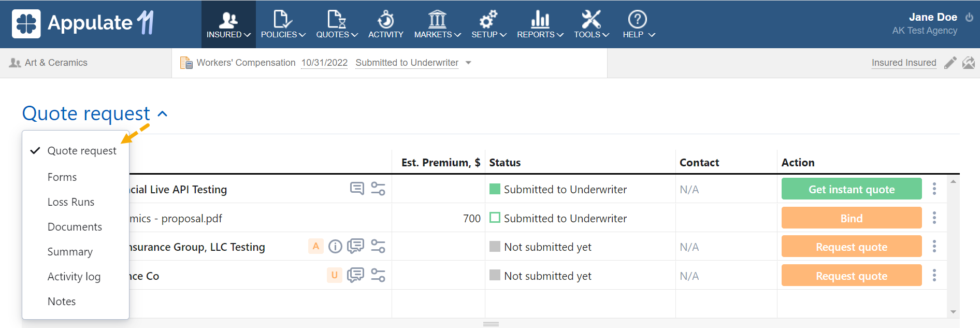Click Request quote for Insurance Group LLC
The height and width of the screenshot is (328, 980).
[852, 247]
